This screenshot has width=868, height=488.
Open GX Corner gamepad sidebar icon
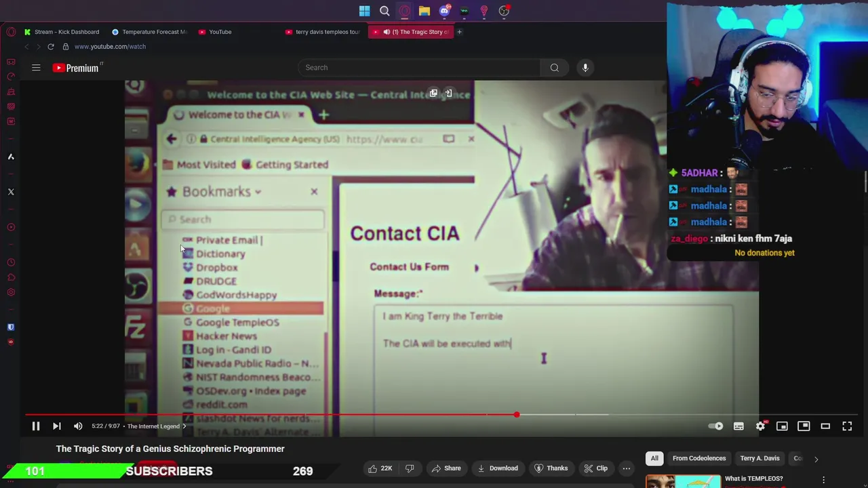point(11,62)
